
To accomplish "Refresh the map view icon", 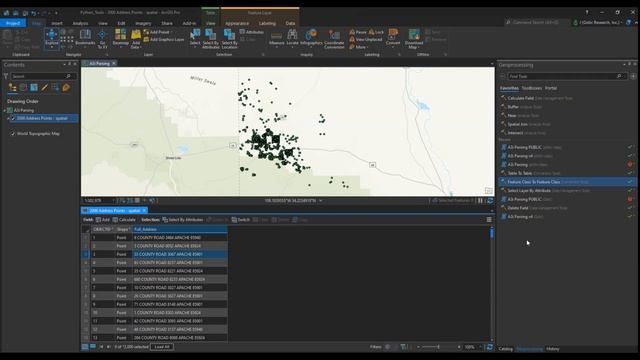I will 490,200.
